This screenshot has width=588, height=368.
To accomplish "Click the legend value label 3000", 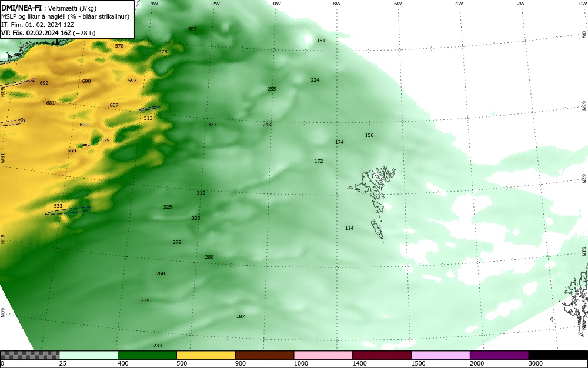I will click(536, 363).
